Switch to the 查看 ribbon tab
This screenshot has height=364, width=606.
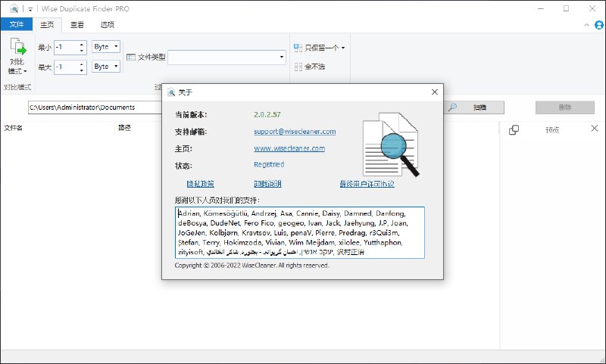[x=77, y=24]
